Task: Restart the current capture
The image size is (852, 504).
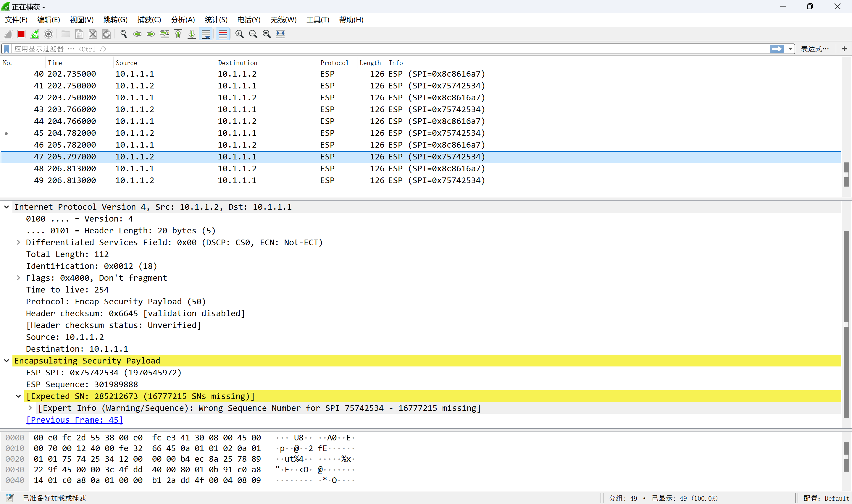Action: [35, 34]
